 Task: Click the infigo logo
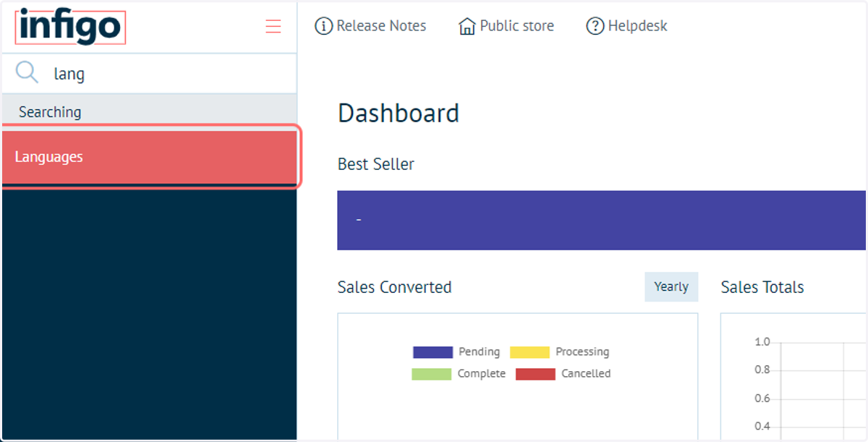[x=70, y=27]
